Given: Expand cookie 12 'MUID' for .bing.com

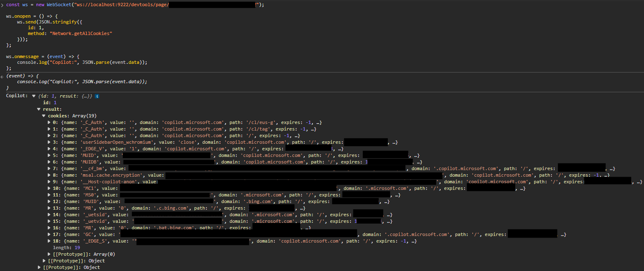Looking at the screenshot, I should coord(49,201).
